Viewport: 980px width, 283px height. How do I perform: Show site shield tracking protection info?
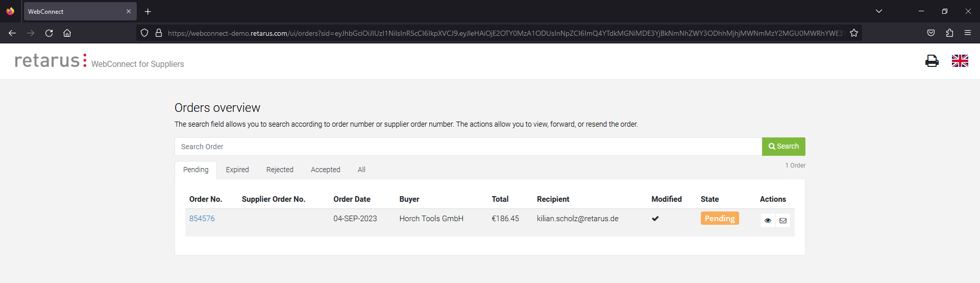144,33
